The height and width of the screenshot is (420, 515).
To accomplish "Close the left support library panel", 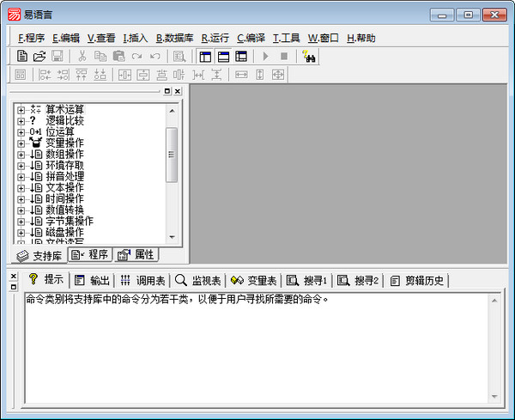I will pyautogui.click(x=177, y=91).
